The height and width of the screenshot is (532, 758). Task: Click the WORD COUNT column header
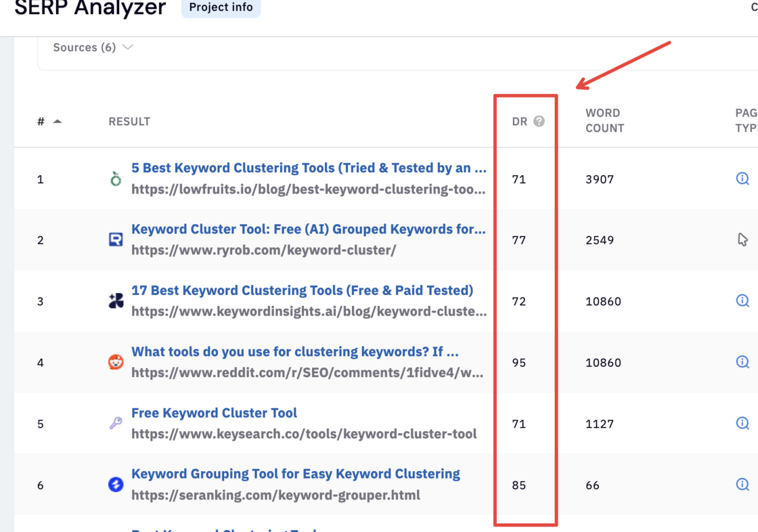605,120
